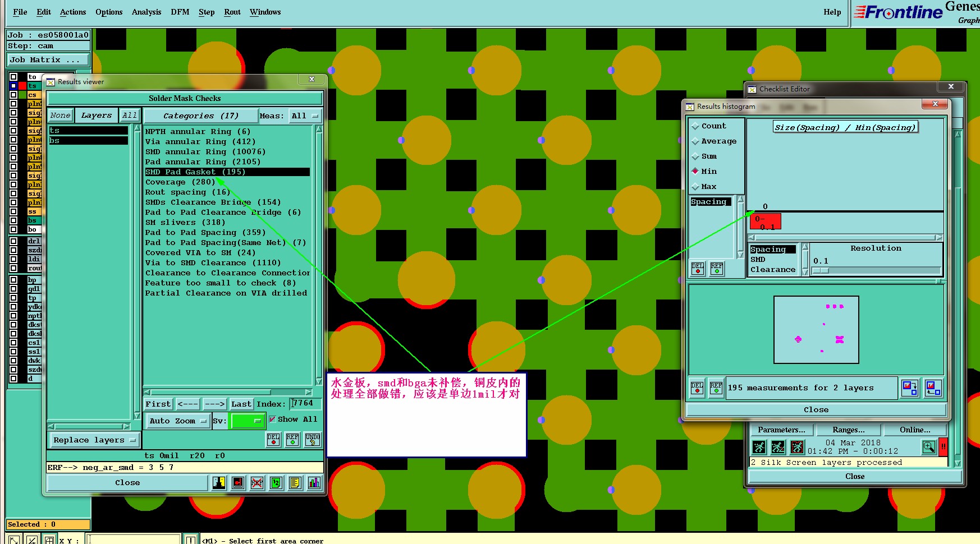Screen dimensions: 980x544
Task: Click the last histogram transfer icon with left arrow
Action: coord(933,388)
